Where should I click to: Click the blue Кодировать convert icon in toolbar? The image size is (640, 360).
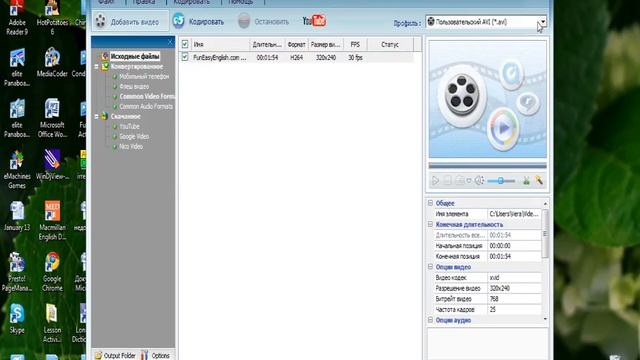point(178,21)
